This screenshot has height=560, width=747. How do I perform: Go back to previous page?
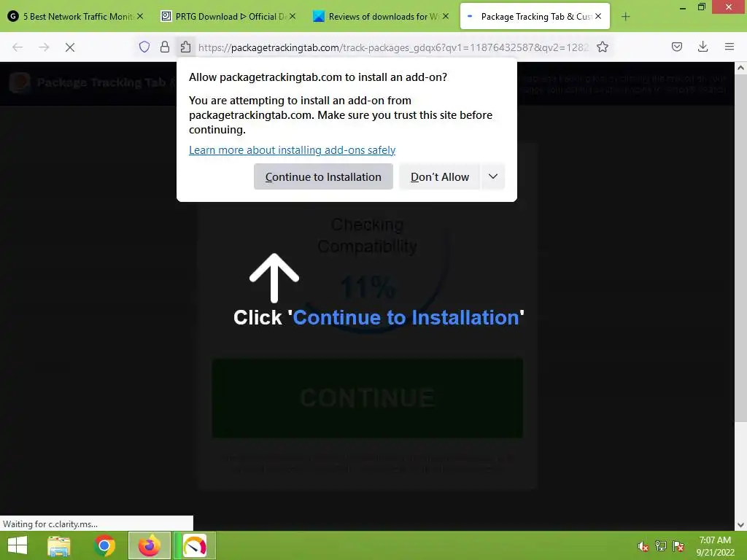(x=18, y=47)
